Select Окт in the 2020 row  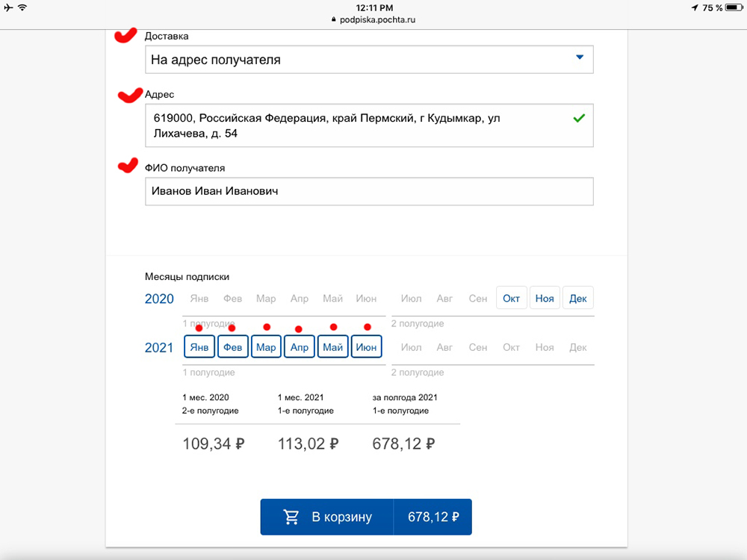[x=511, y=298]
